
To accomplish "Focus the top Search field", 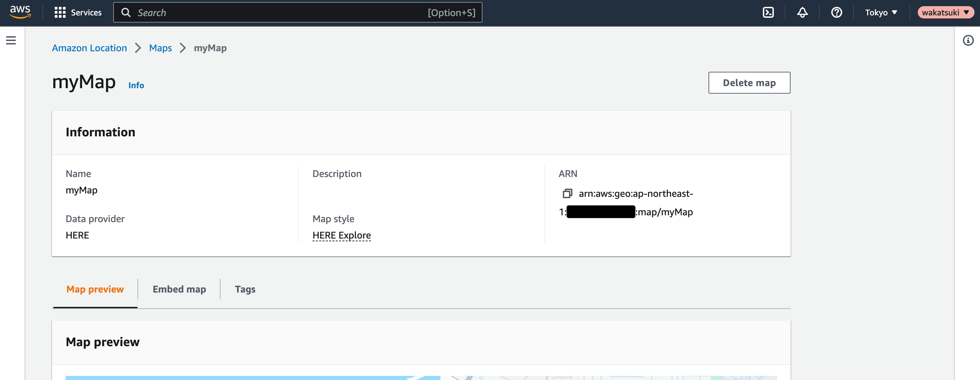I will coord(297,13).
